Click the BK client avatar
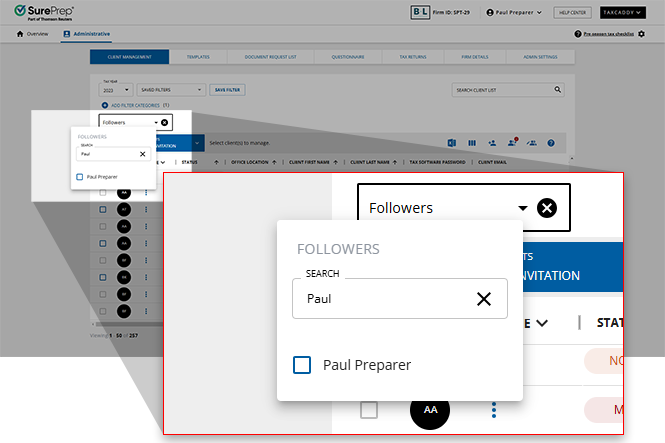 click(124, 277)
